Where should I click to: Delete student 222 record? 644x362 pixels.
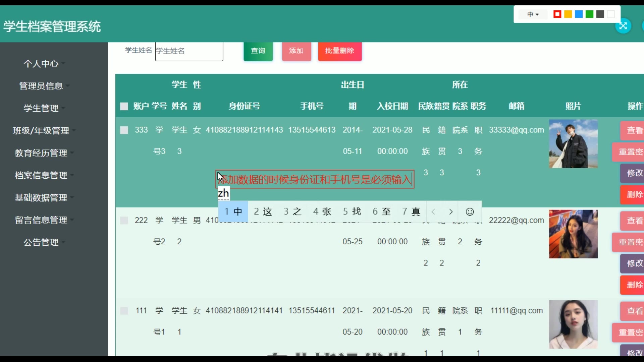633,285
